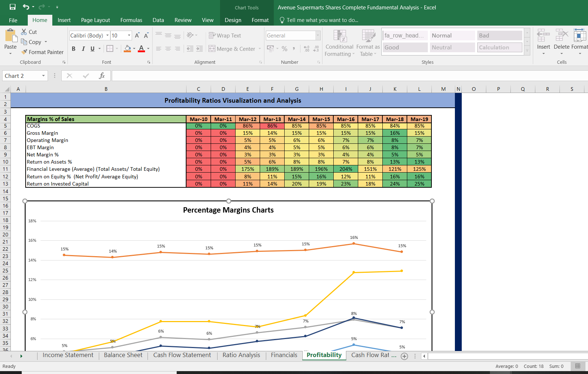Click the Comma Style icon
Image resolution: width=588 pixels, height=374 pixels.
click(294, 48)
